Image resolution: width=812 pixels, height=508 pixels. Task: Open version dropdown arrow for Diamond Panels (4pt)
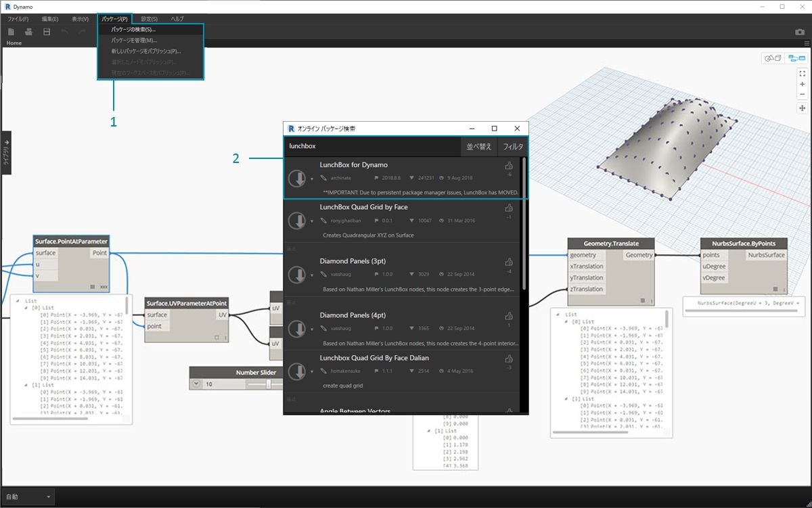(312, 329)
